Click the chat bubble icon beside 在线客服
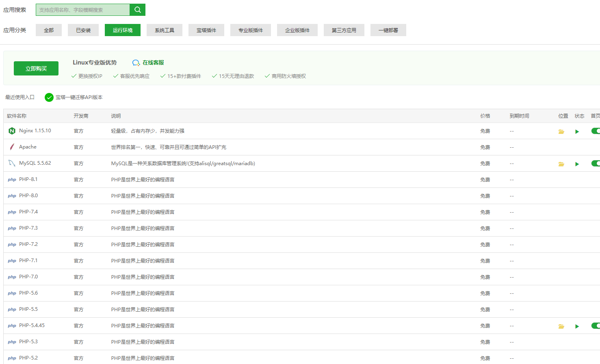The height and width of the screenshot is (364, 600). [x=136, y=63]
